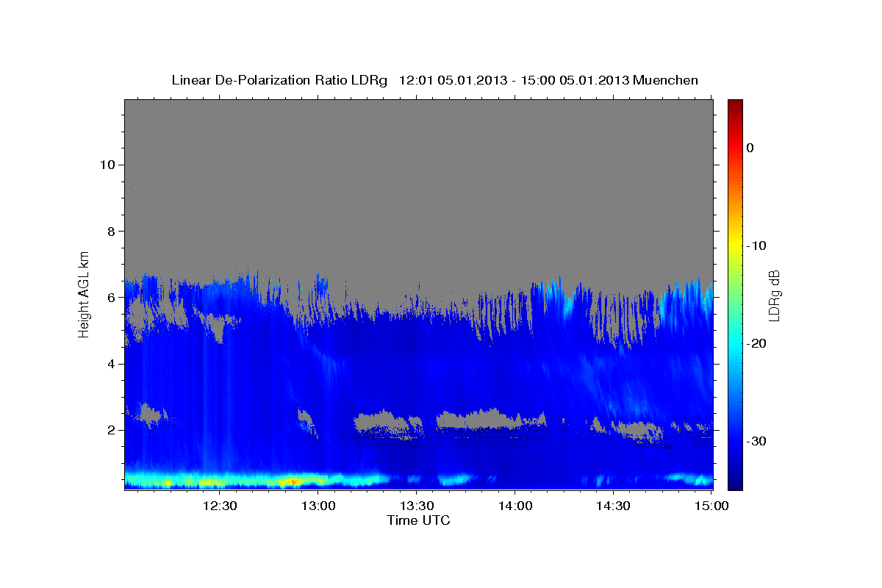Select the 12:30 time tick label

click(220, 506)
